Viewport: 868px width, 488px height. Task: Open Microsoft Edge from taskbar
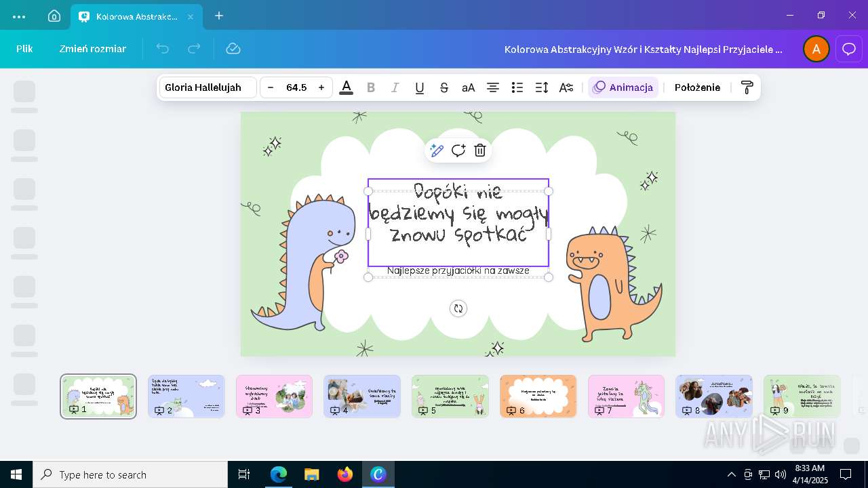(x=279, y=474)
